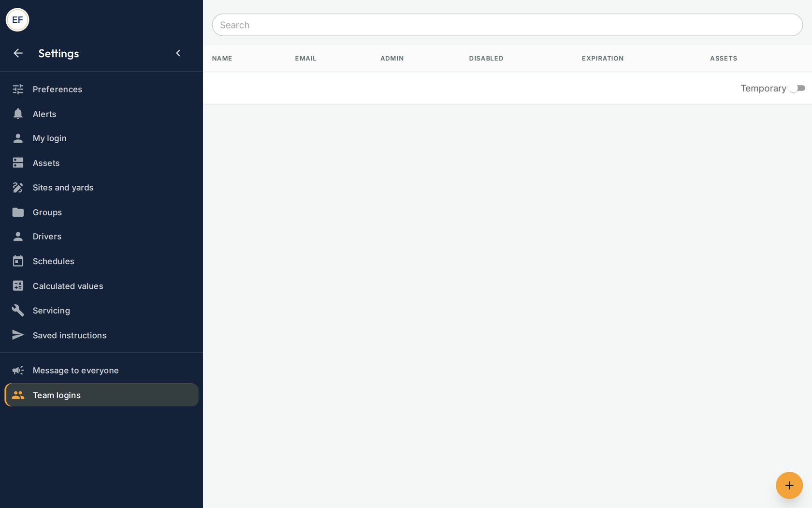Viewport: 812px width, 508px height.
Task: Open Servicing settings
Action: pyautogui.click(x=101, y=310)
